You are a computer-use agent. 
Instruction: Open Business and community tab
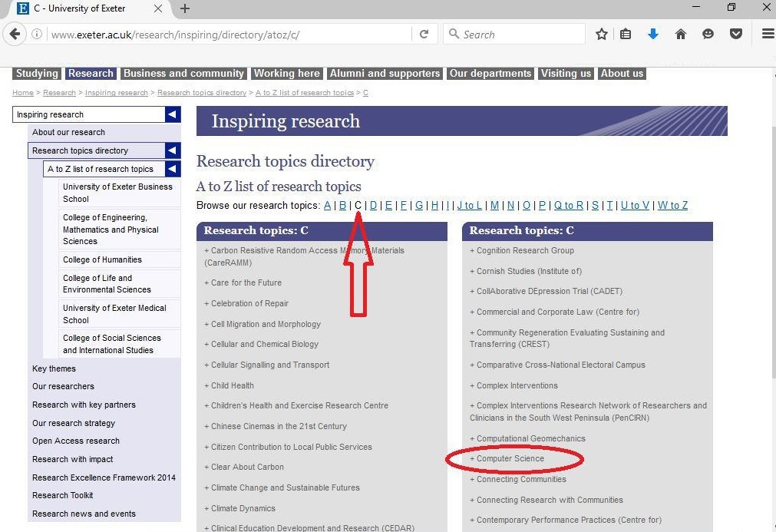coord(183,73)
